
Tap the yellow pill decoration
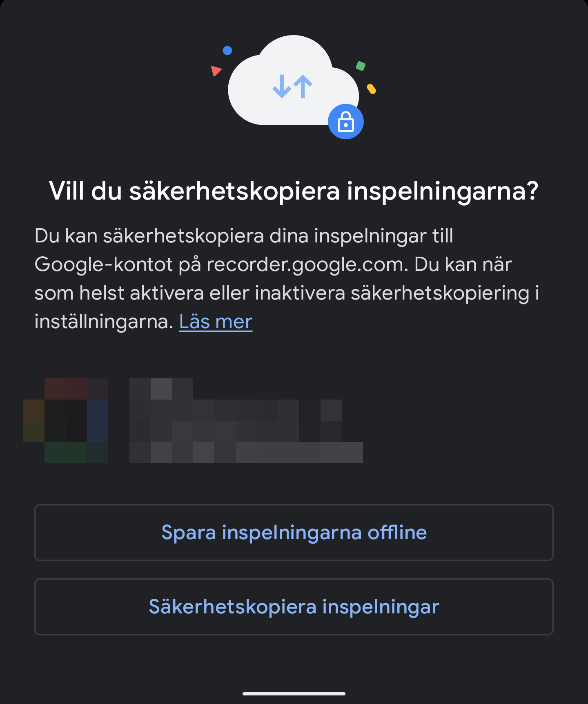[x=371, y=89]
